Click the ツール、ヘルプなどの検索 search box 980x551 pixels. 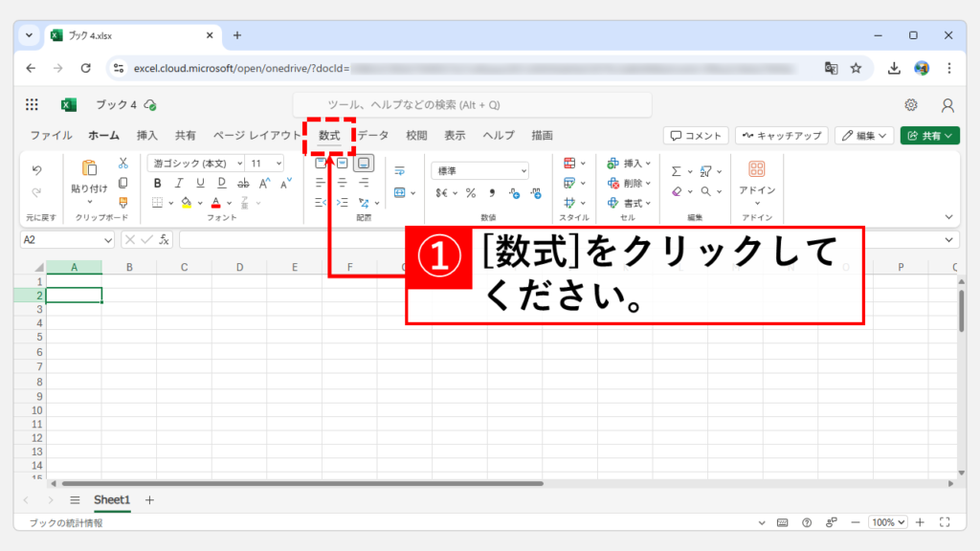pyautogui.click(x=472, y=105)
